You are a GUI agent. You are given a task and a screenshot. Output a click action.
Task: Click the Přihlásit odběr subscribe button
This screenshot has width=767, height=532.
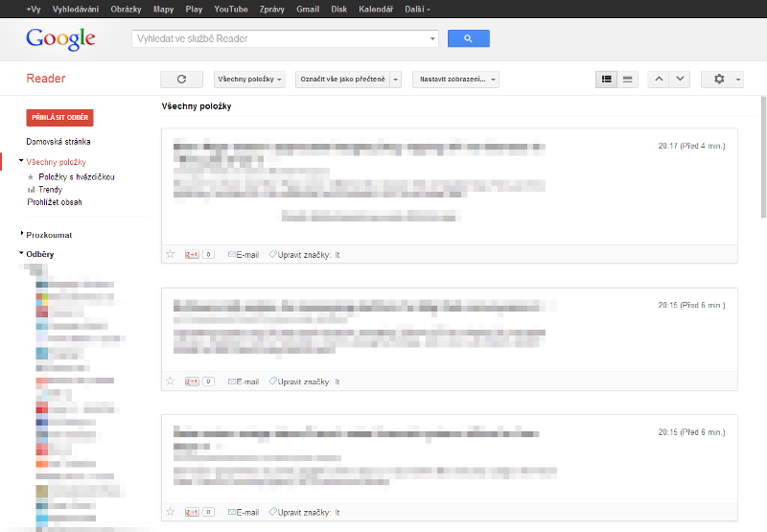(x=59, y=117)
